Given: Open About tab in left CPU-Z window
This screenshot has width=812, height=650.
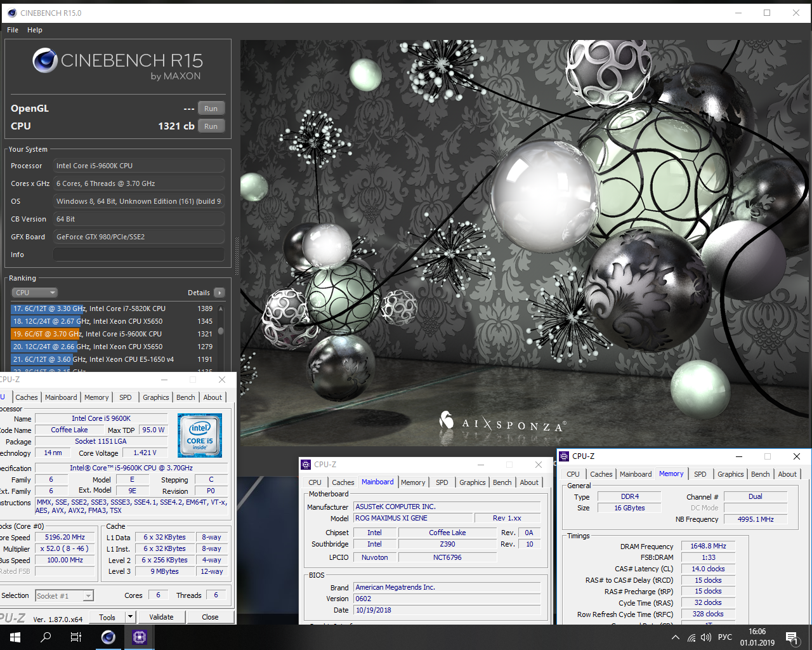Looking at the screenshot, I should (213, 397).
